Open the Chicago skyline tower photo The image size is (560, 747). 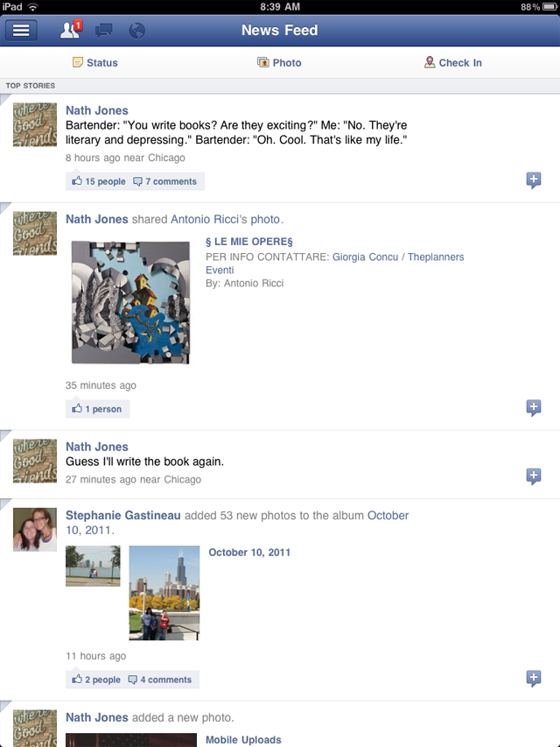pyautogui.click(x=164, y=593)
